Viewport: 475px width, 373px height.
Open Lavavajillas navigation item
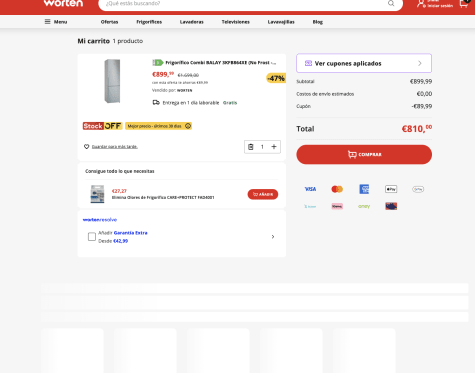coord(281,22)
